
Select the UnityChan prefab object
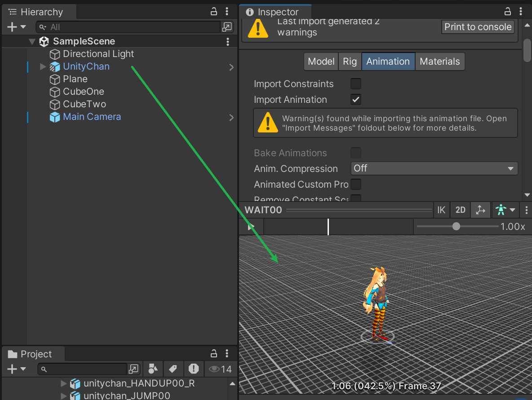(x=86, y=66)
